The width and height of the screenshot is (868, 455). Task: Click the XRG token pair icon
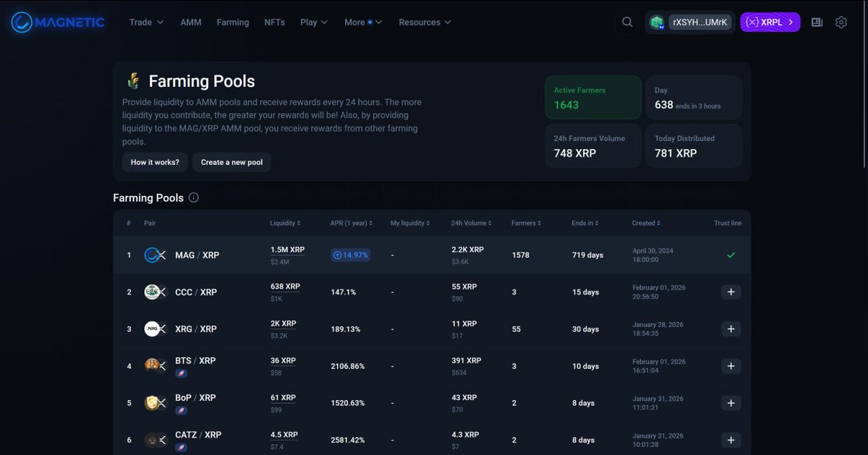coord(155,329)
